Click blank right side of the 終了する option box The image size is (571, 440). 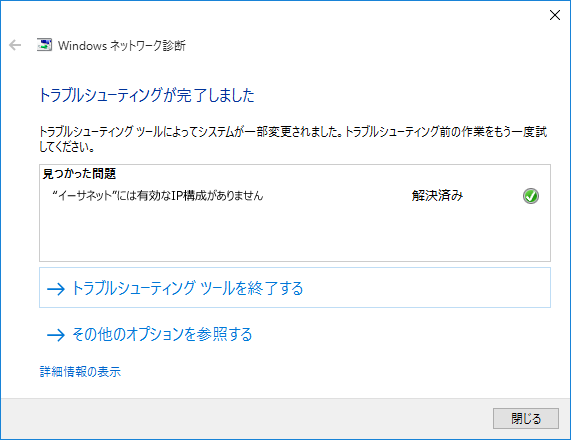[426, 288]
